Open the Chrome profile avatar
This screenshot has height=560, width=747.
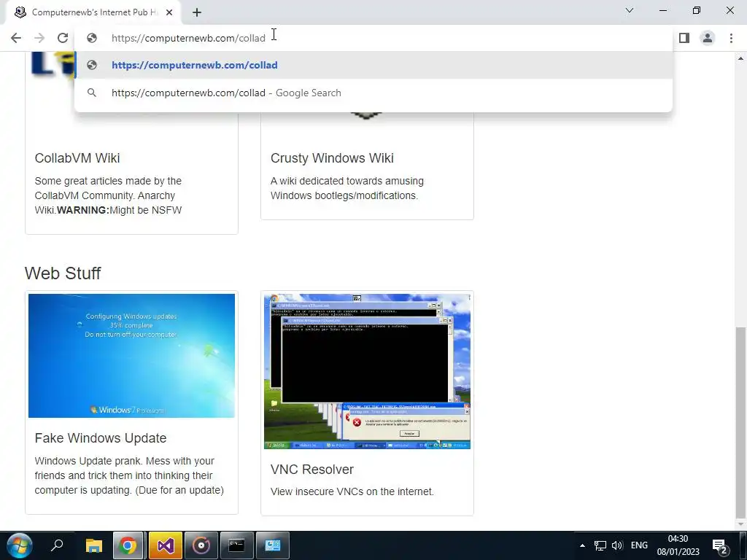tap(708, 38)
